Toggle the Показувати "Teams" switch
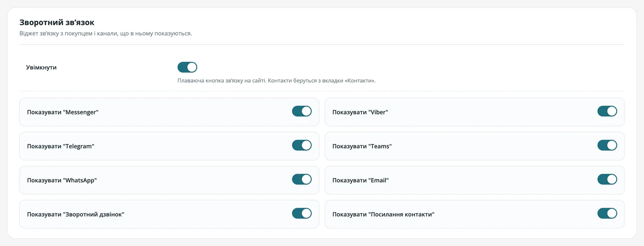This screenshot has width=644, height=246. [607, 145]
